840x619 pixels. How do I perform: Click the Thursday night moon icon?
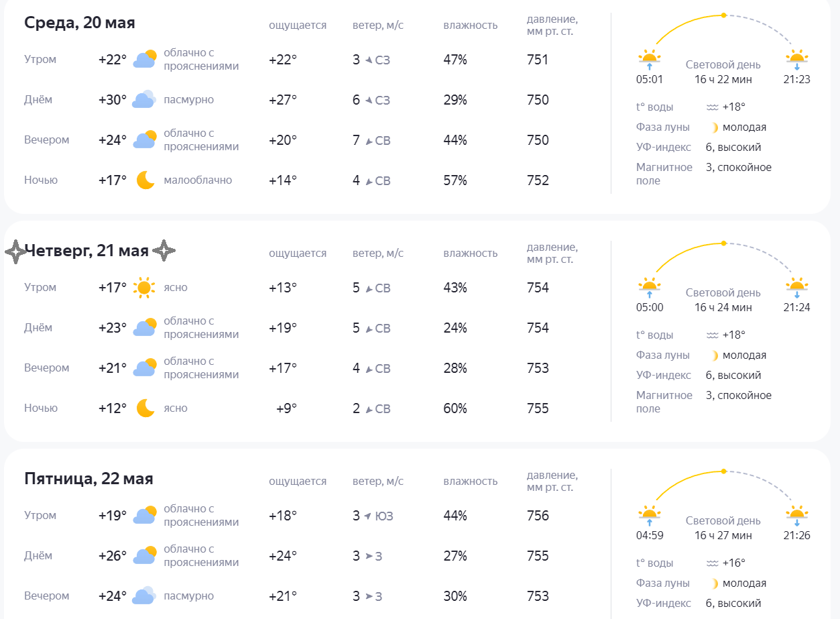coord(145,408)
